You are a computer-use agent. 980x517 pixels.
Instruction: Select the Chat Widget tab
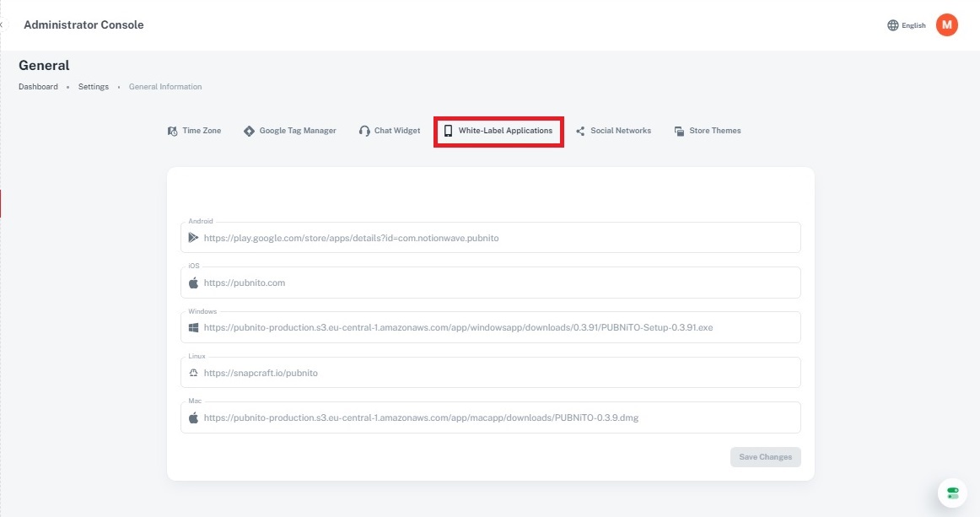coord(390,131)
